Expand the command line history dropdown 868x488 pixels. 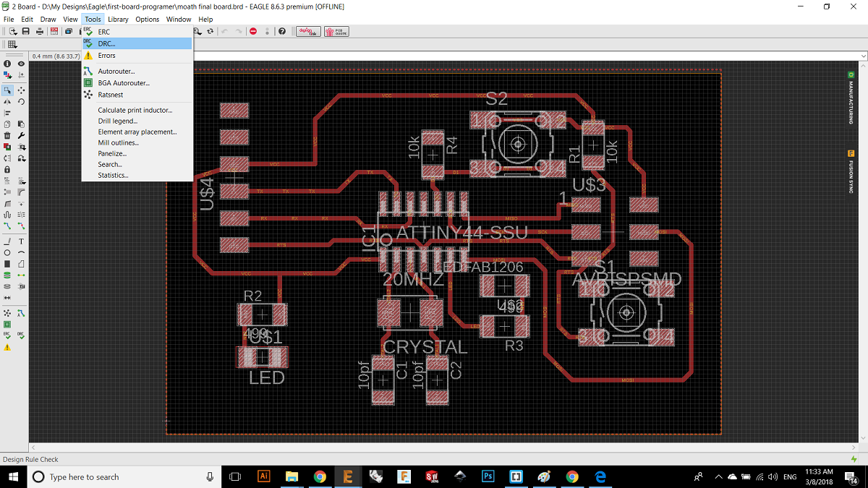click(x=863, y=56)
